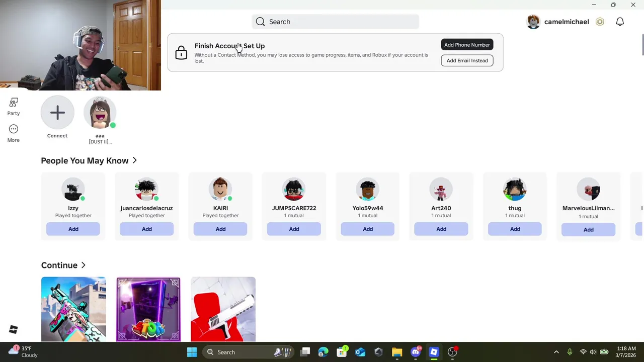
Task: Click the notifications bell icon
Action: [620, 22]
